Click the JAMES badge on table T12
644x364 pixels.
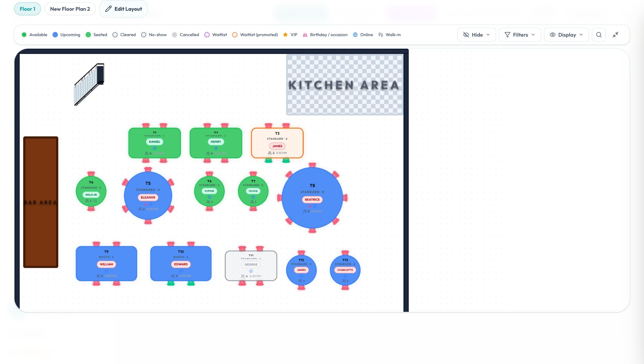coord(301,270)
